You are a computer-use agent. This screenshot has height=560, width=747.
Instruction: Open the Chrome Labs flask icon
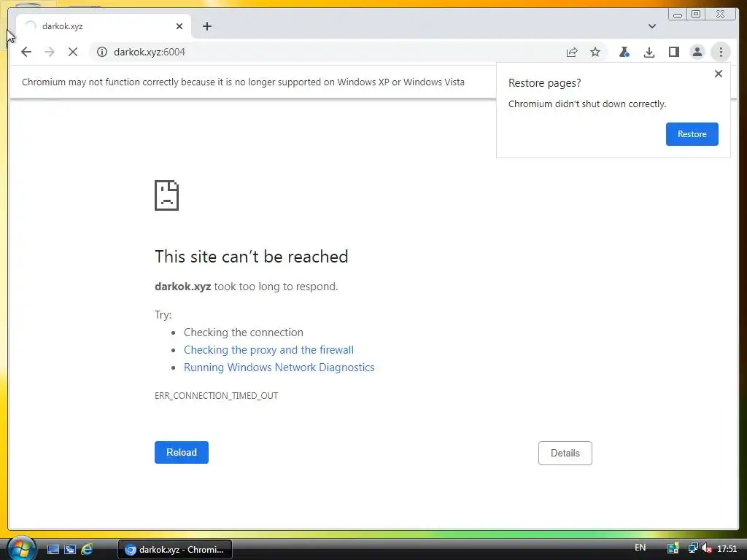point(624,52)
